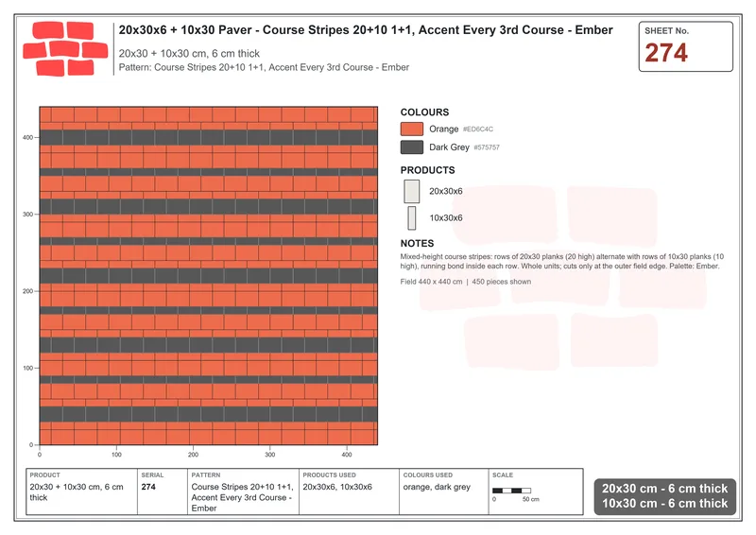
Task: Click the 200 tick on horizontal axis
Action: pos(193,455)
